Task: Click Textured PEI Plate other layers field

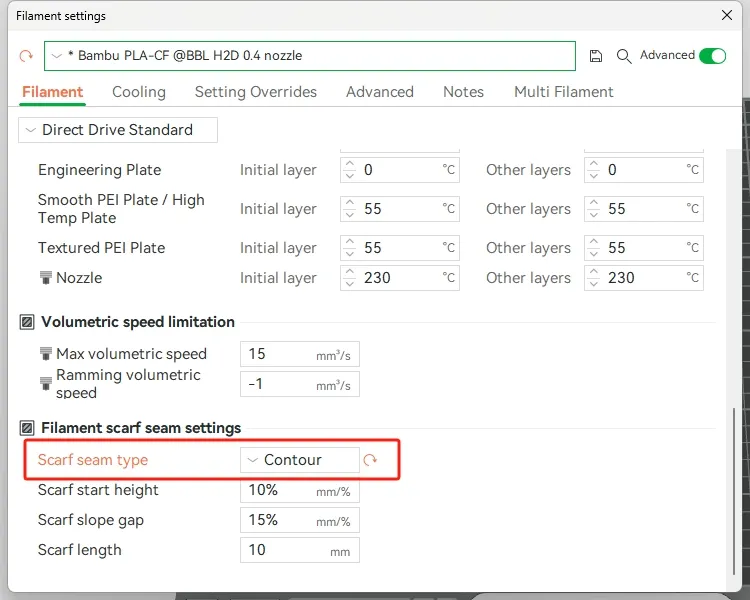Action: [644, 248]
